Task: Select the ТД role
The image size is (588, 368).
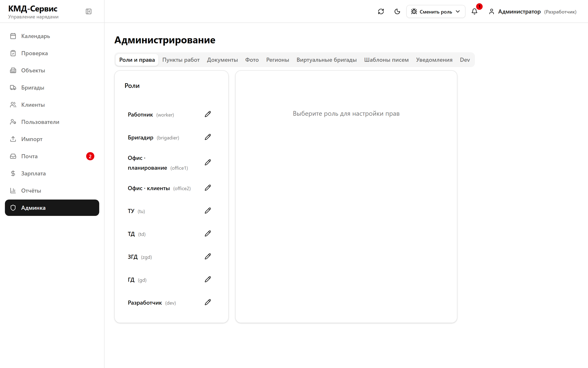Action: (x=137, y=234)
